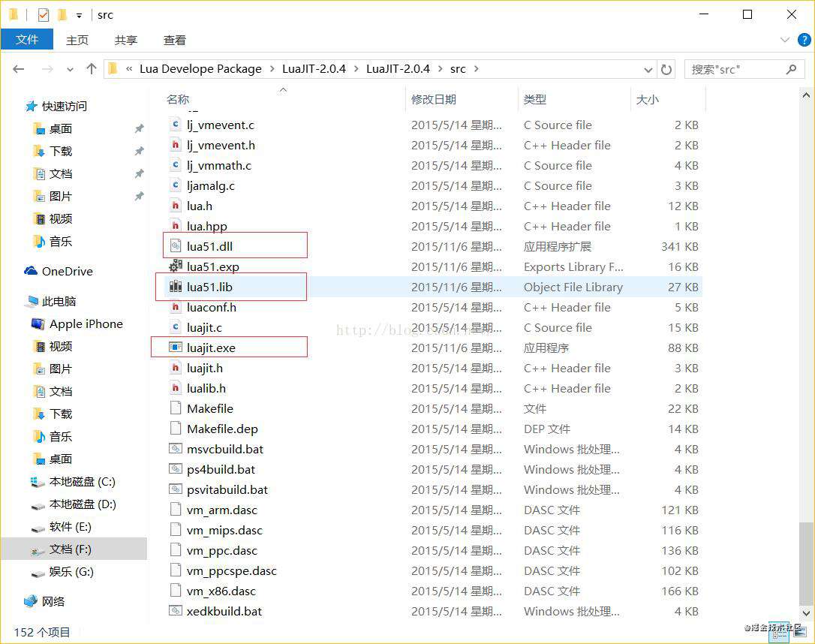Open the 主页 ribbon tab
Image resolution: width=815 pixels, height=644 pixels.
77,40
